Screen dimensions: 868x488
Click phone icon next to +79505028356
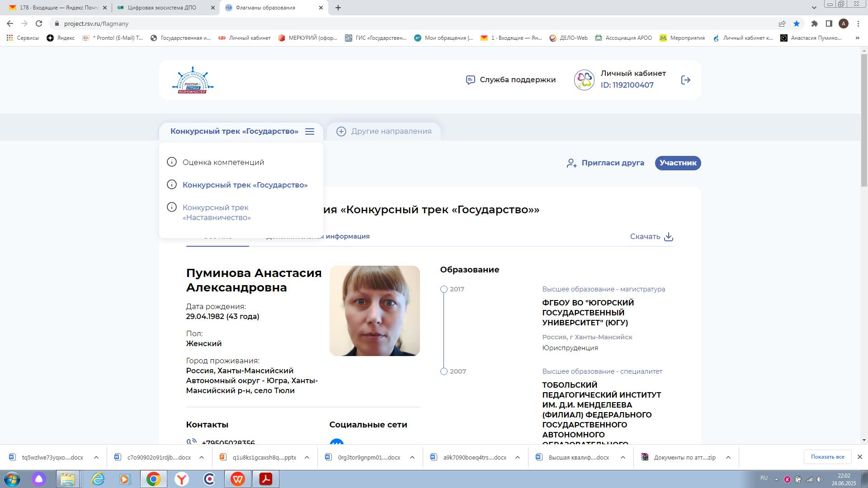tap(191, 441)
